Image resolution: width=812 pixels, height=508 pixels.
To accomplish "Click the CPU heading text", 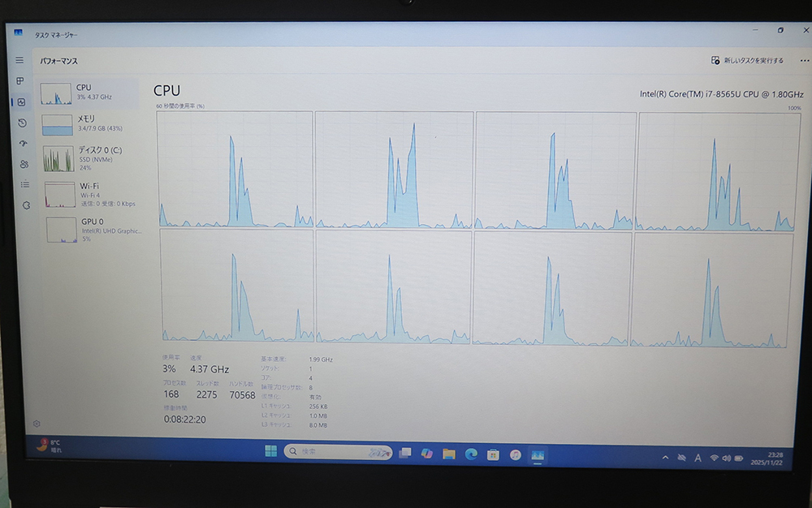I will point(166,91).
